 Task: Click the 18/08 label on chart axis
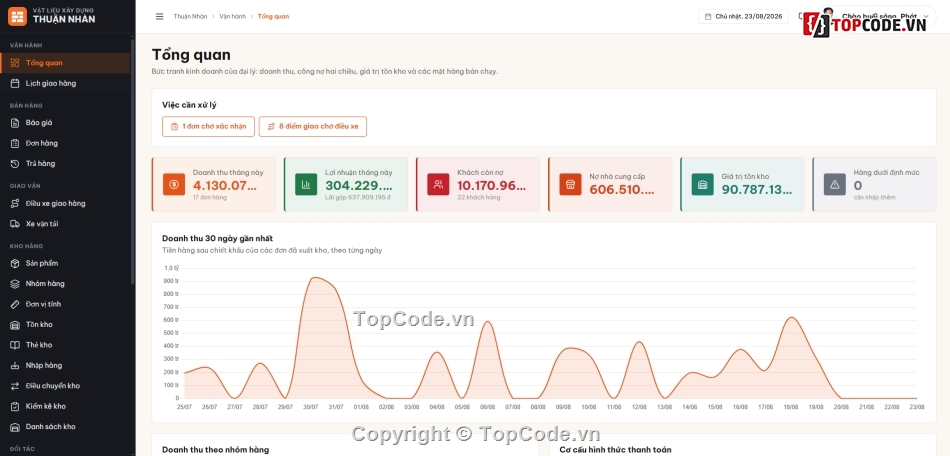tap(790, 407)
